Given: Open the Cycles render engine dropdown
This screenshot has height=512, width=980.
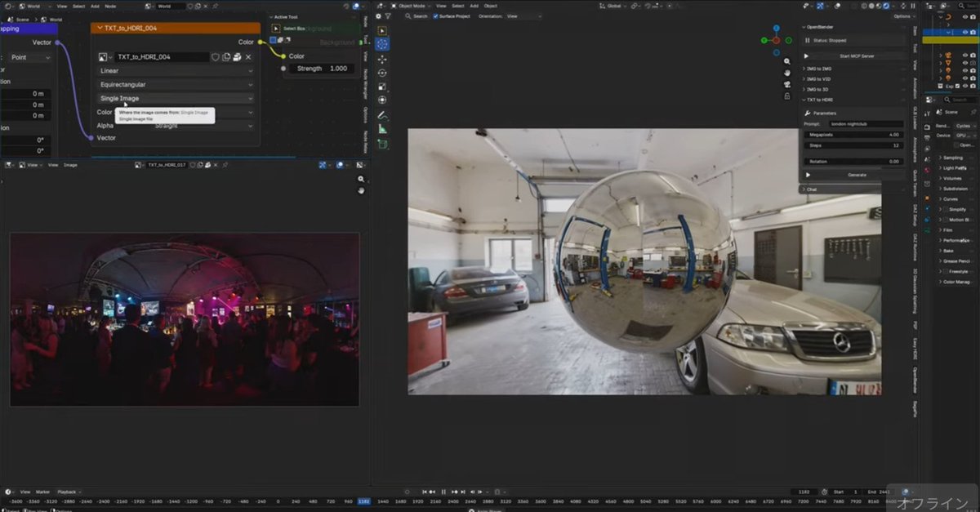Looking at the screenshot, I should pos(964,126).
